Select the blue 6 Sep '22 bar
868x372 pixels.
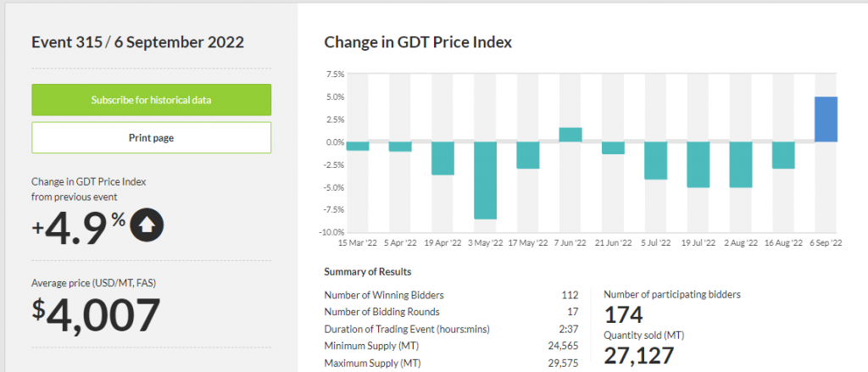826,119
